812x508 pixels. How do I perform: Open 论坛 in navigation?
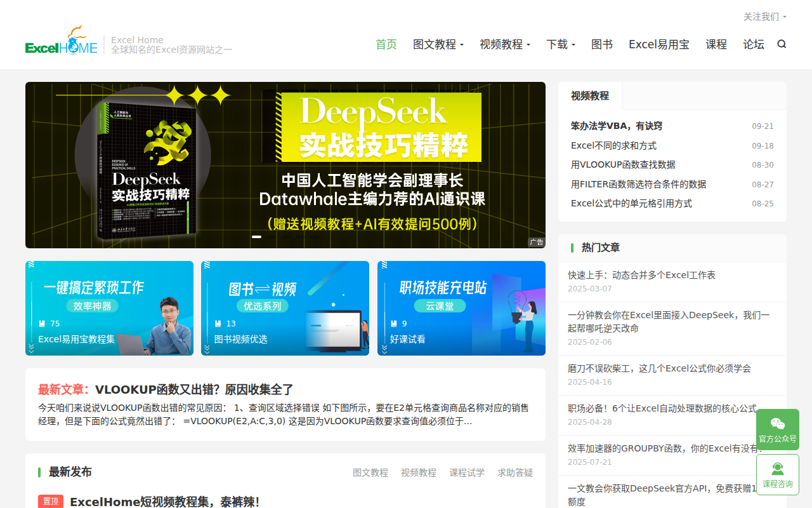pyautogui.click(x=754, y=44)
